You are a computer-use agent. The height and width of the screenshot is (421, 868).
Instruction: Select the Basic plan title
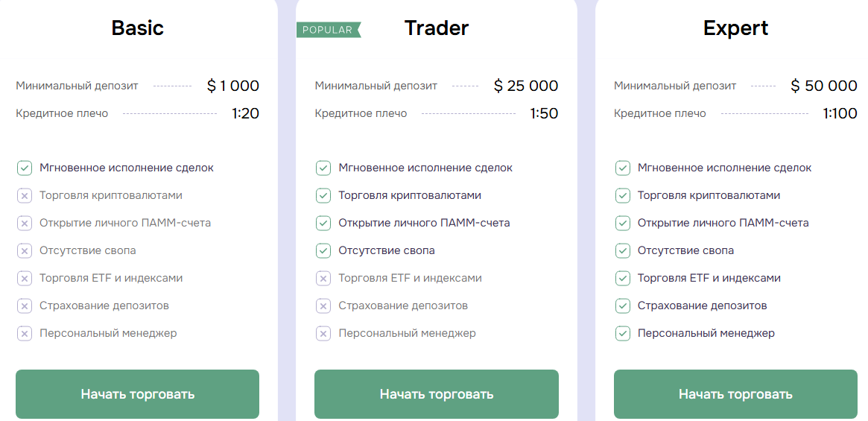(137, 28)
